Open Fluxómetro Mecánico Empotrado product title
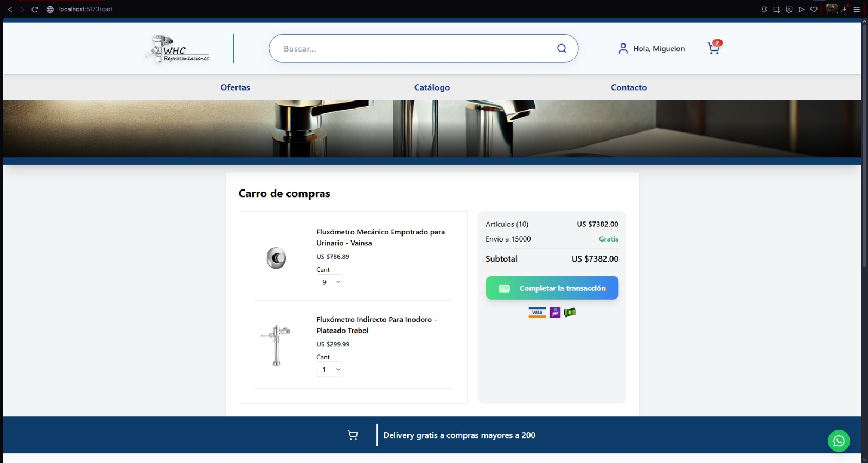868x463 pixels. 381,237
